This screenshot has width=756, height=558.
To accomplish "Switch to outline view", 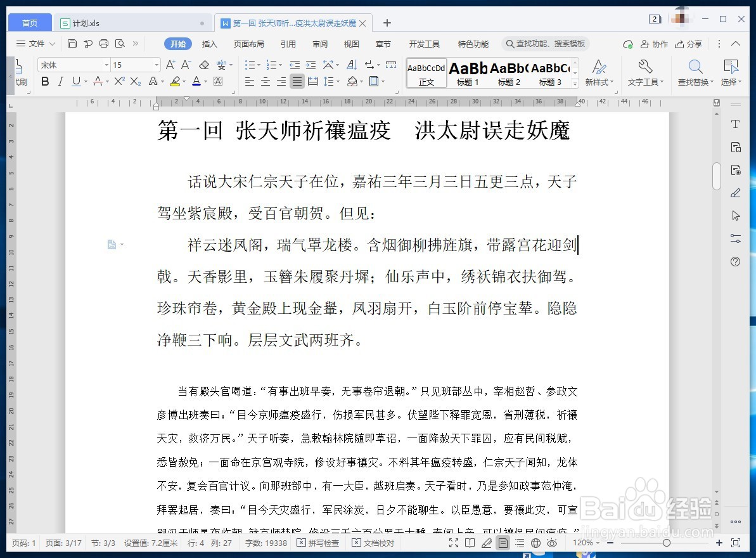I will coord(520,543).
